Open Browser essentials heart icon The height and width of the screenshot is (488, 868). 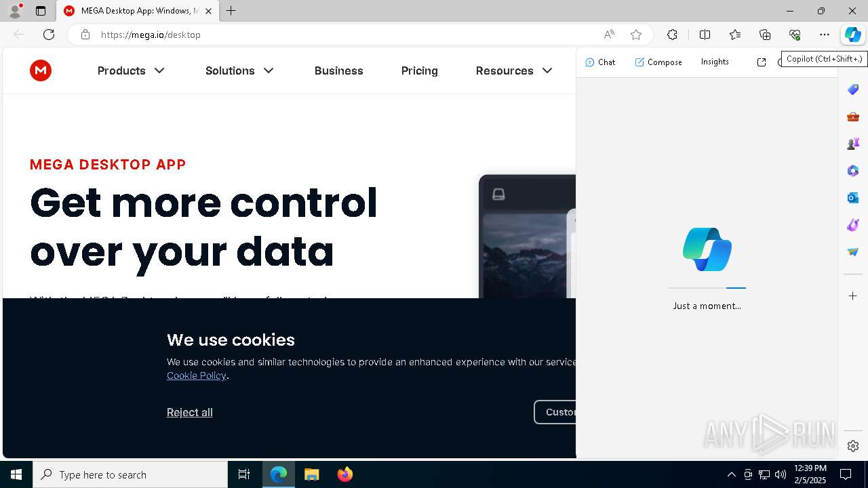coord(795,35)
